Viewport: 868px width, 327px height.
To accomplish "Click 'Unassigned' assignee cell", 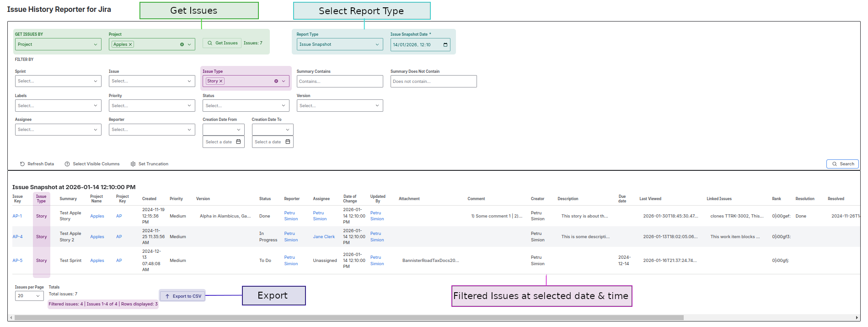I will click(325, 261).
